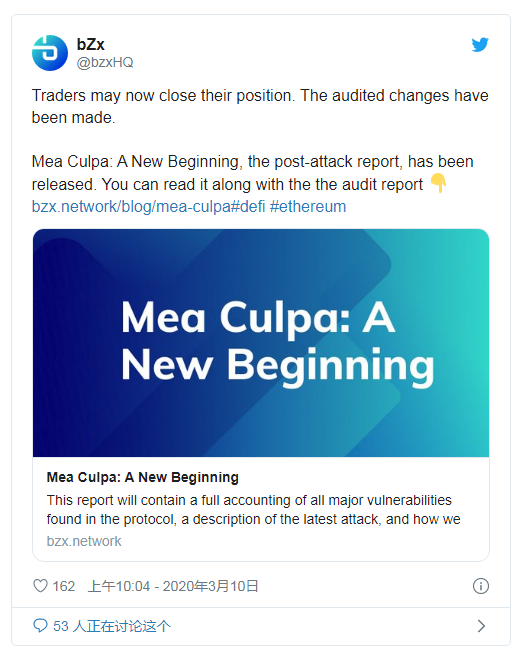
Task: Open the 53 人正在讨论这个 link
Action: pos(112,626)
